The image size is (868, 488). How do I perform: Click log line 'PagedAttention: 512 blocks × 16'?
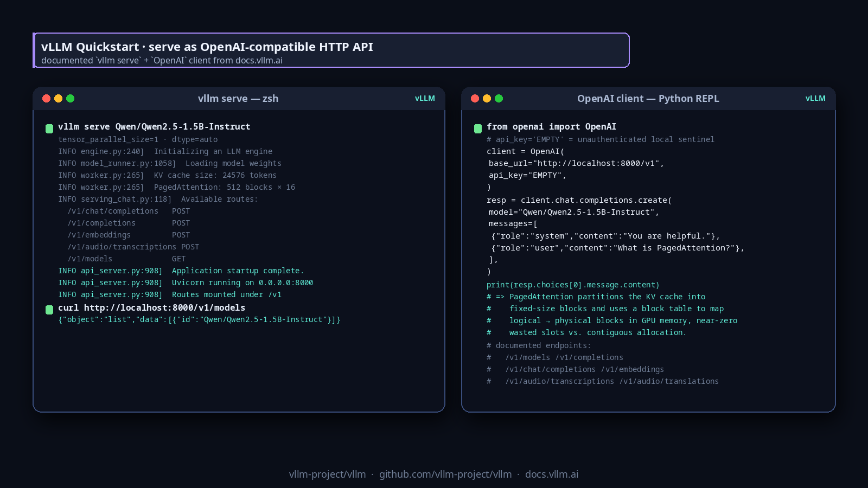pyautogui.click(x=177, y=187)
